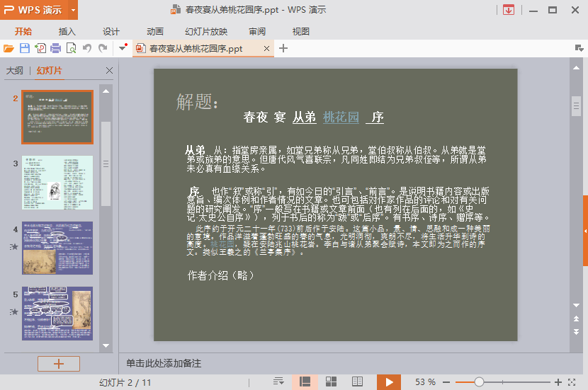Expand the quick access toolbar dropdown arrow
The image size is (588, 390).
[123, 48]
